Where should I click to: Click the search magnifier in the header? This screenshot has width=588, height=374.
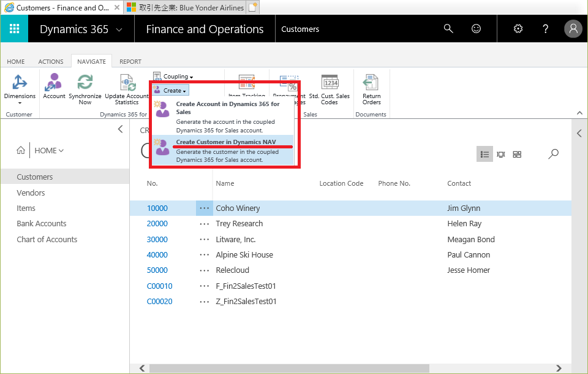(448, 29)
